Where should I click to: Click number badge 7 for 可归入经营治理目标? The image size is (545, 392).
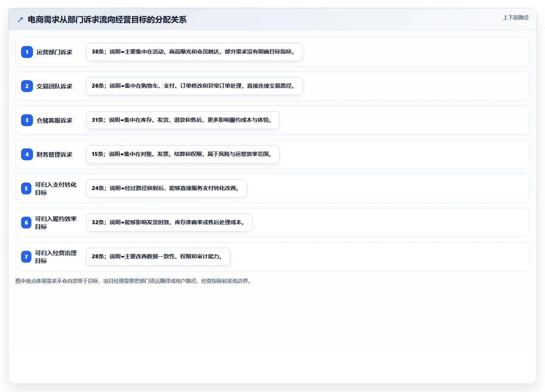point(26,257)
